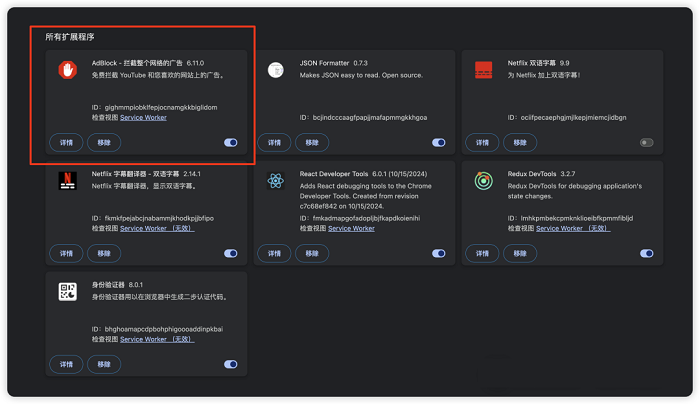The width and height of the screenshot is (700, 404).
Task: Click the Netflix 双语字幕 red icon
Action: (483, 70)
